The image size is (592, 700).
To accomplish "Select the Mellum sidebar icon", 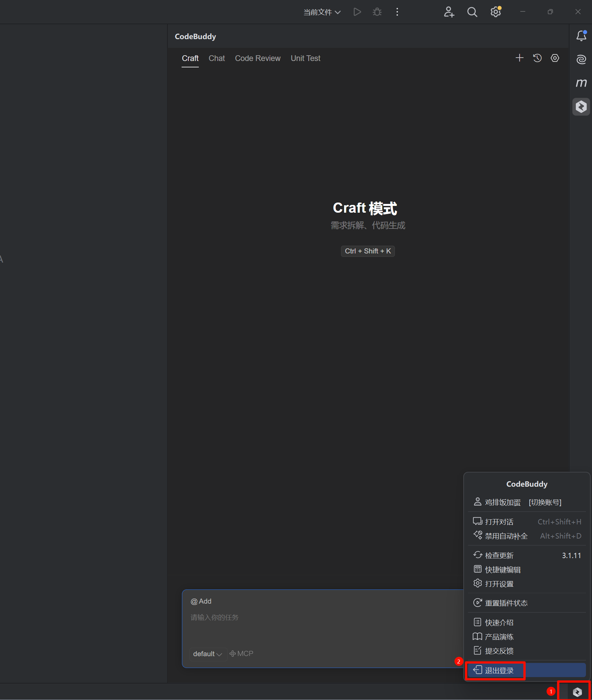I will pyautogui.click(x=581, y=83).
